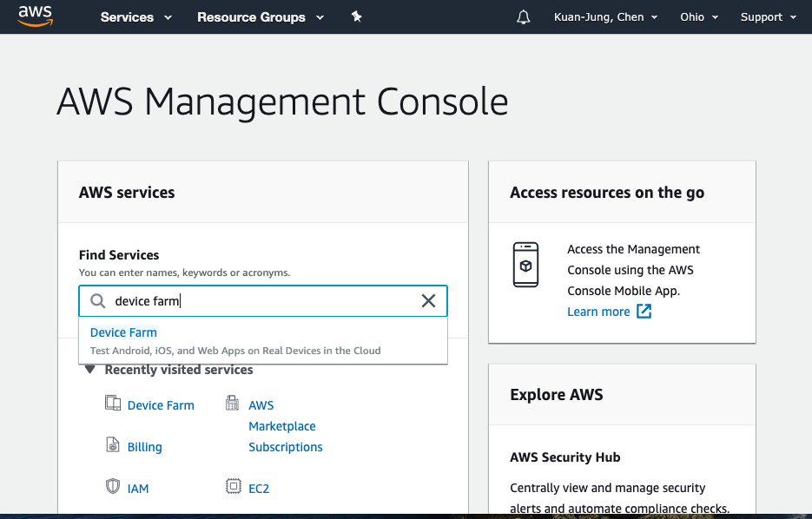Click the Billing service icon
The height and width of the screenshot is (519, 812).
(113, 445)
